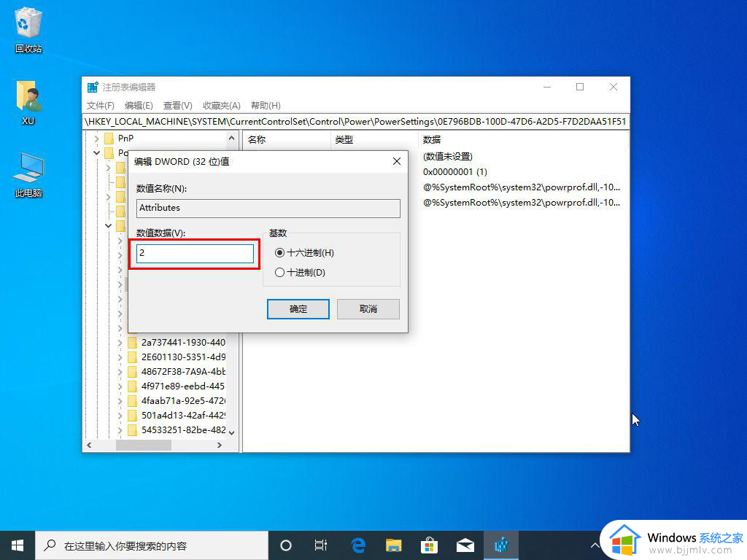Click tree horizontal scrollbar thumb
Image resolution: width=747 pixels, height=560 pixels.
click(x=144, y=446)
